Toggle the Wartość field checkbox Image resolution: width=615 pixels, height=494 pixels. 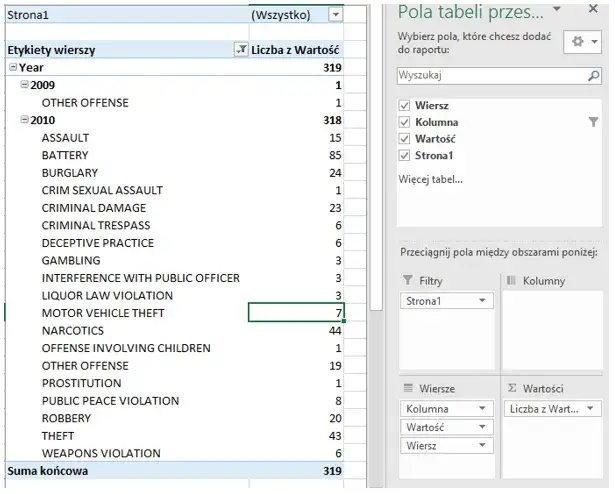(x=404, y=138)
